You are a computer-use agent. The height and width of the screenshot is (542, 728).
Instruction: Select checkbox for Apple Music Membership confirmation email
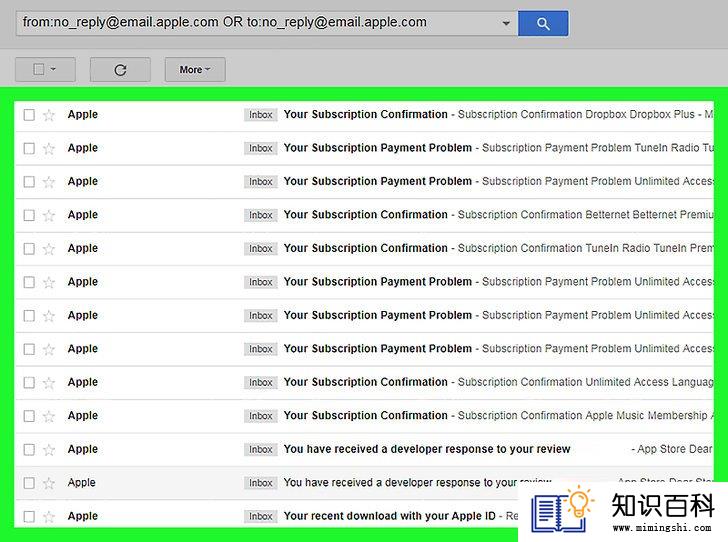coord(29,416)
